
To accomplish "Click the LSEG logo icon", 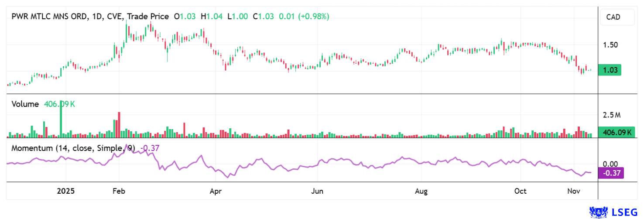I will [598, 212].
